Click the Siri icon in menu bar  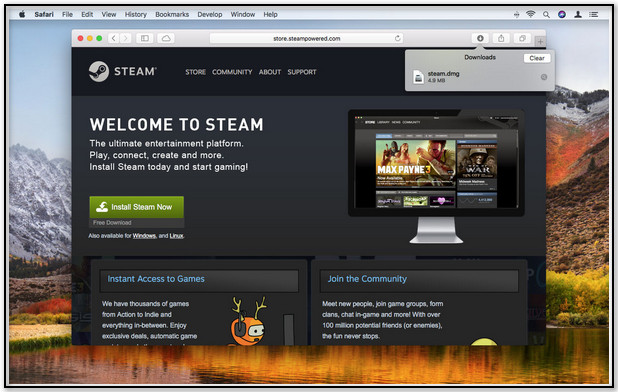click(562, 15)
